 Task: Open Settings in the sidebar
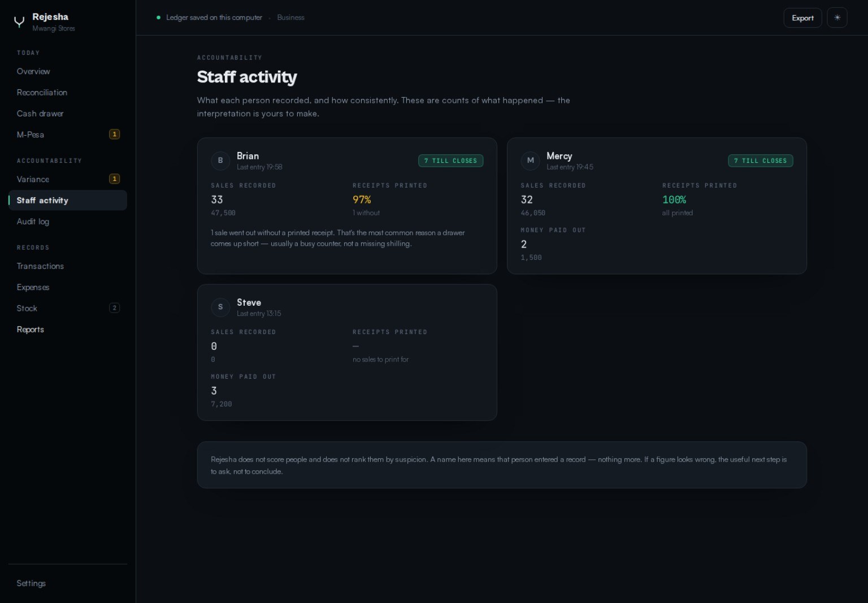coord(68,583)
